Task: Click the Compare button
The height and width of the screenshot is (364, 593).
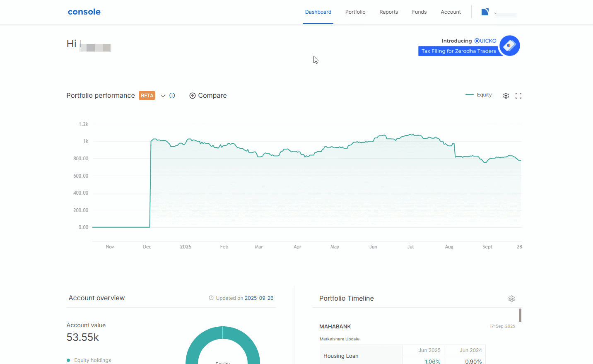Action: click(x=208, y=96)
